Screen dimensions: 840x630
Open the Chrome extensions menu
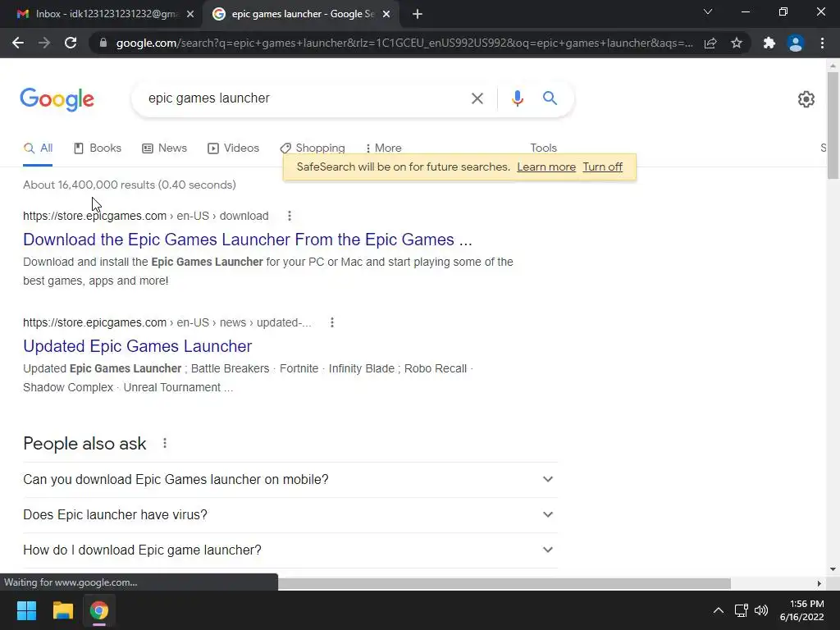coord(769,43)
